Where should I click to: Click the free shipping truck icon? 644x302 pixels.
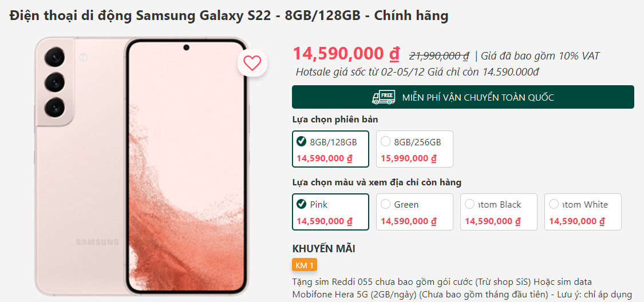pos(383,97)
